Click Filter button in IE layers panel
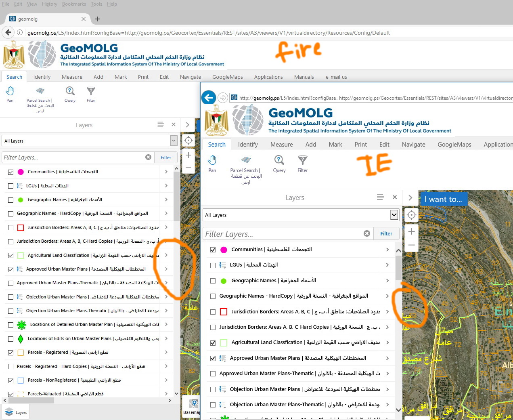This screenshot has height=420, width=513. [386, 233]
